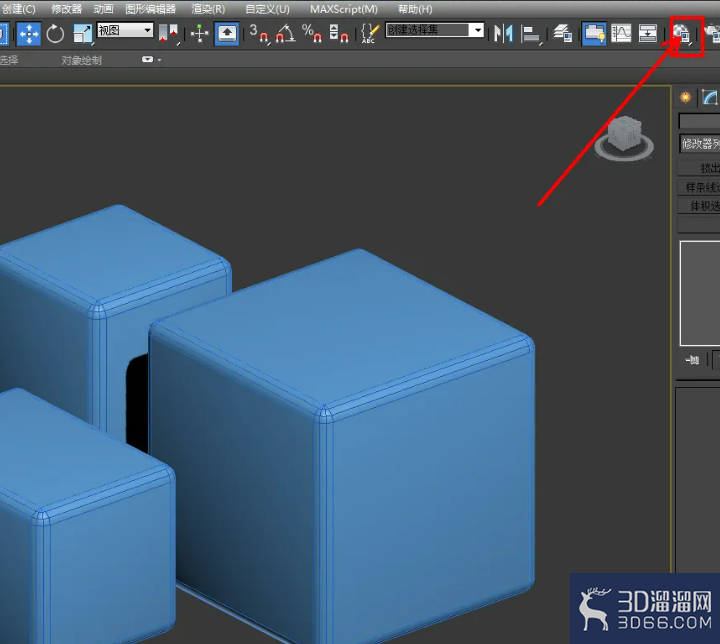Toggle the Spinner Snap icon
This screenshot has height=644, width=720.
point(339,34)
